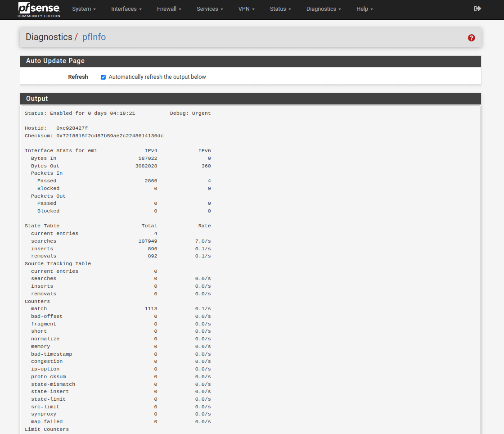Click the Diagnostics breadcrumb text
Screen dimensions: 504x434
click(49, 37)
